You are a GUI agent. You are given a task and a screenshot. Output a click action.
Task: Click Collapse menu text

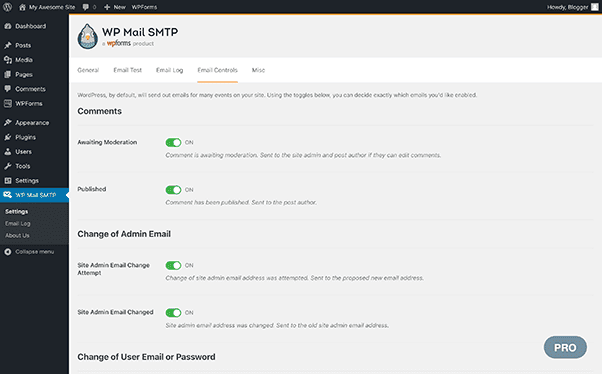click(x=35, y=252)
